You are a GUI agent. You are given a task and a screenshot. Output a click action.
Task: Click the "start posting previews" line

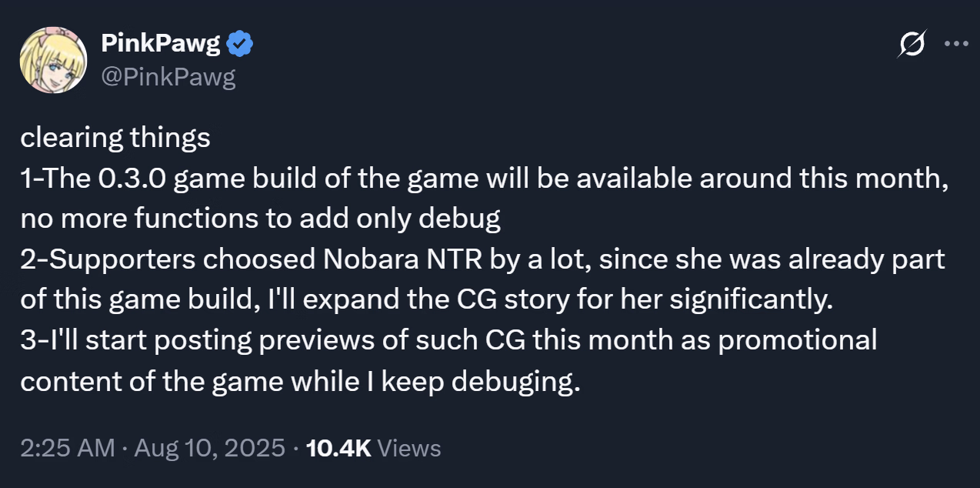(x=448, y=341)
